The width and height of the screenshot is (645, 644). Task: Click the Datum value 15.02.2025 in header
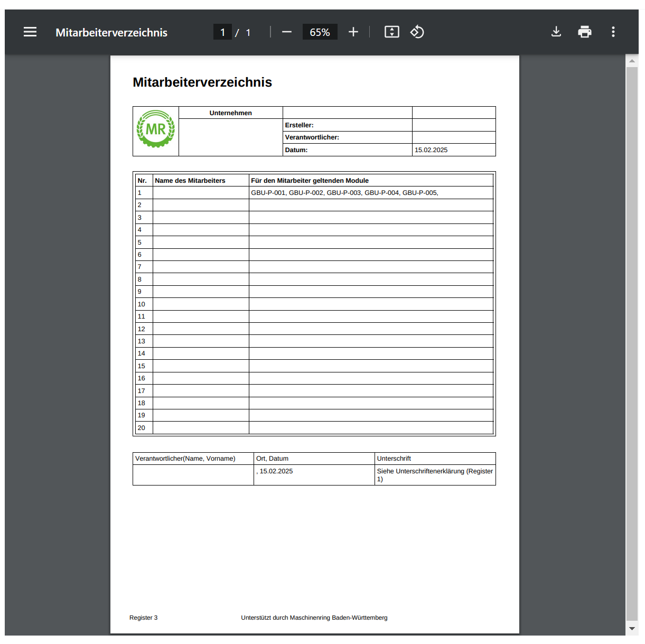[x=431, y=150]
